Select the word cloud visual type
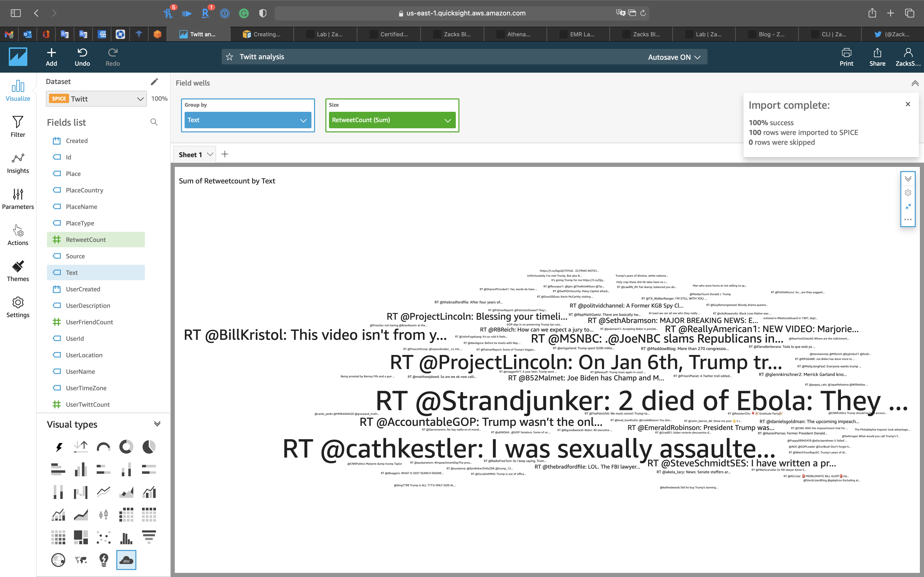 pyautogui.click(x=126, y=560)
